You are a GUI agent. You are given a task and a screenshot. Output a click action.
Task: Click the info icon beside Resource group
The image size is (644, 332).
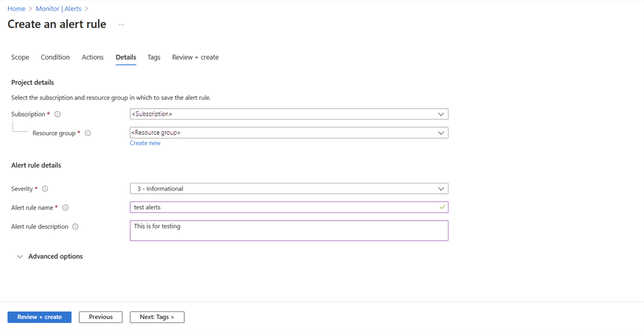(88, 133)
